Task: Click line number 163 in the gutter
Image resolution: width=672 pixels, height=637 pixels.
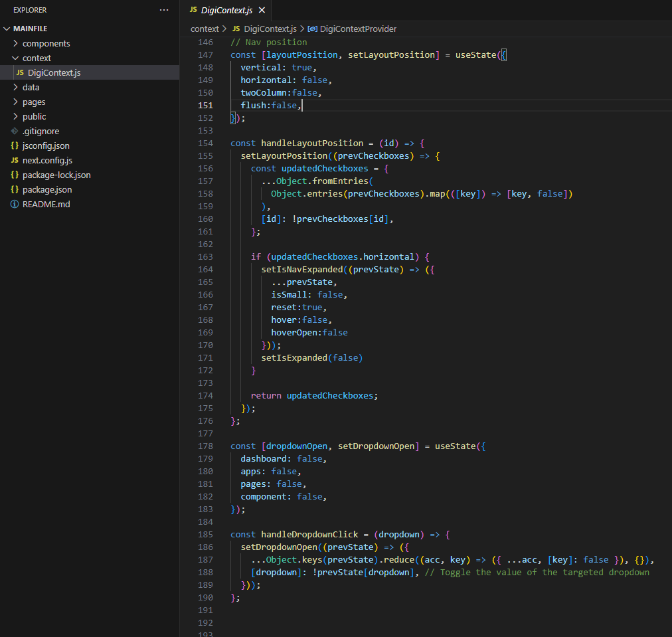Action: (x=205, y=256)
